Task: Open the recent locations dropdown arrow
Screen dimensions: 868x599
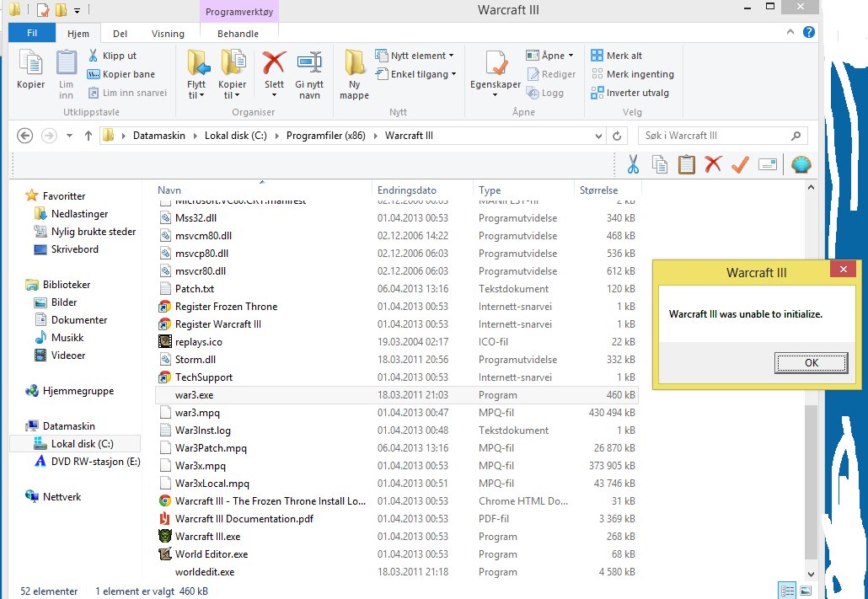Action: (x=69, y=136)
